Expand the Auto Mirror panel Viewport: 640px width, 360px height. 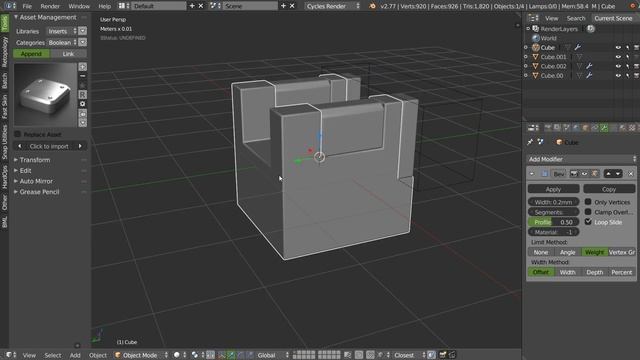(36, 181)
